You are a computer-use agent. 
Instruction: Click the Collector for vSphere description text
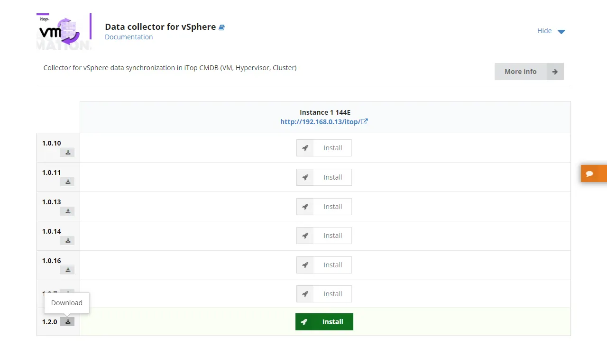point(170,68)
